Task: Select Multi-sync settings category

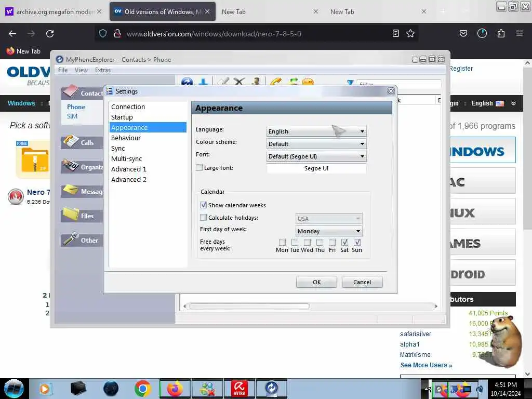Action: click(x=148, y=158)
